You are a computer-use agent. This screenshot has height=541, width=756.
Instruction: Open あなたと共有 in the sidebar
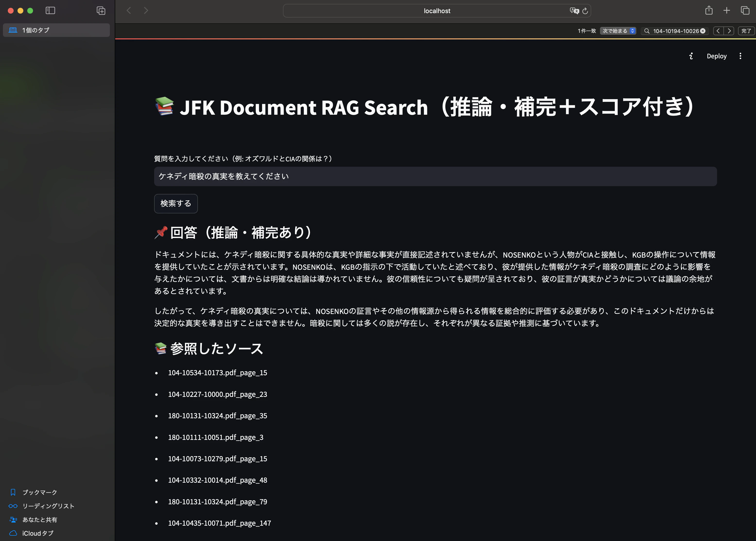click(x=40, y=520)
